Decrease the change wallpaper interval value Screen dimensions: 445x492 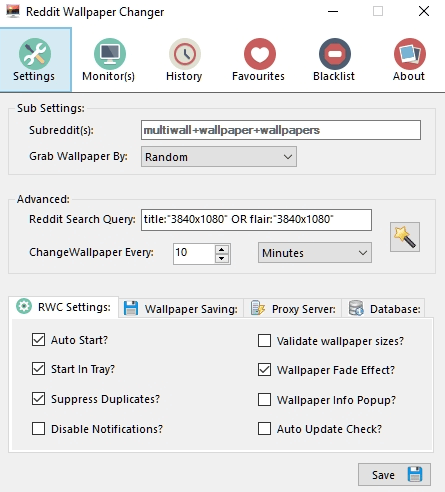click(x=222, y=258)
